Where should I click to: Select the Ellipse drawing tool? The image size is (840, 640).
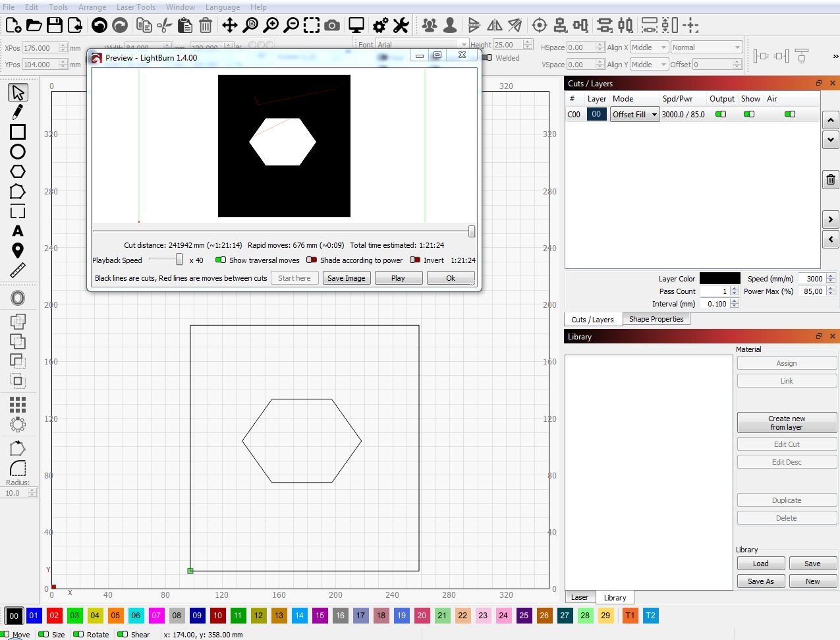[x=18, y=152]
